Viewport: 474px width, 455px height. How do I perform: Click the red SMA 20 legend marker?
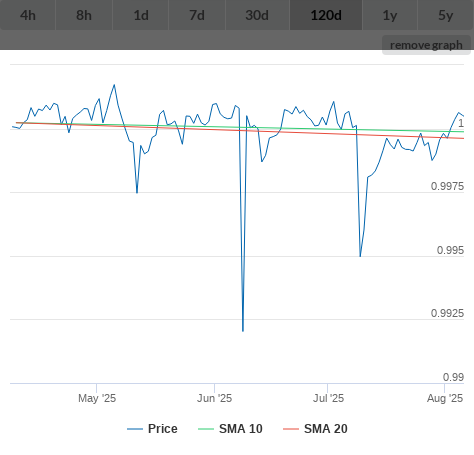coord(291,429)
